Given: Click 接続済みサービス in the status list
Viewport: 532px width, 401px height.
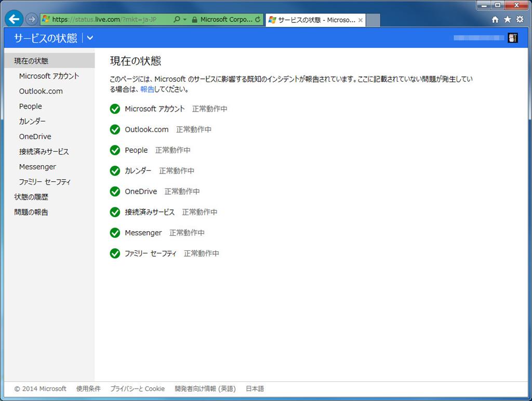Looking at the screenshot, I should click(x=150, y=212).
